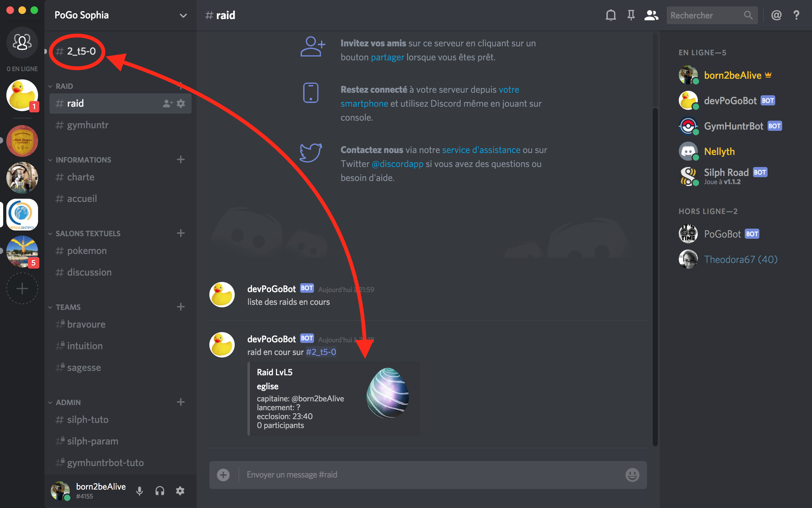Create a channel in SALONS TEXTUELS
This screenshot has width=812, height=508.
[x=181, y=233]
